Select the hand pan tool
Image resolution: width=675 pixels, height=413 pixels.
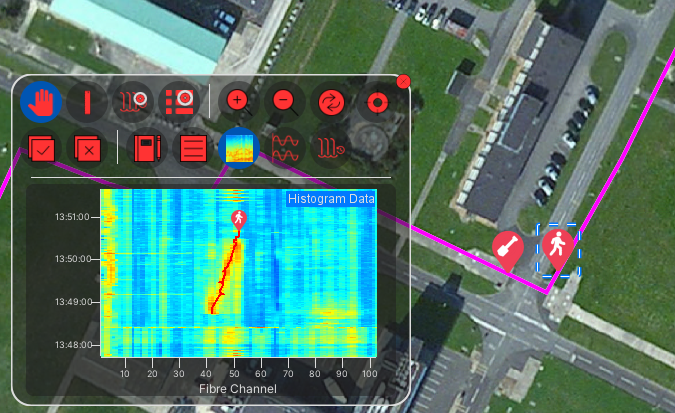(x=41, y=101)
